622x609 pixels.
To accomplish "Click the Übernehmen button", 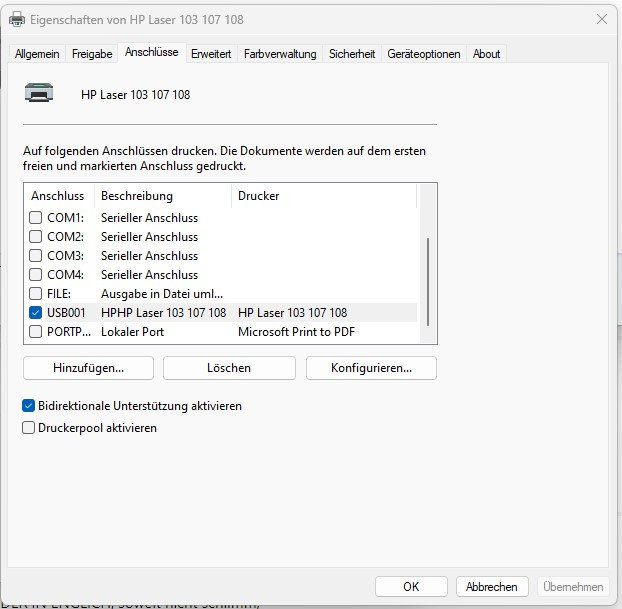I will pyautogui.click(x=573, y=586).
